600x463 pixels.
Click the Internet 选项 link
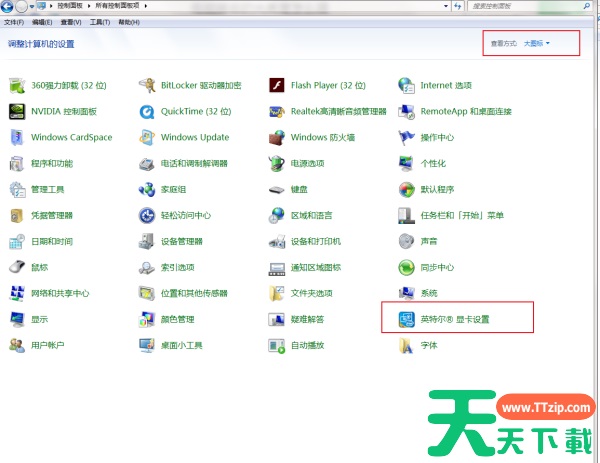point(445,85)
